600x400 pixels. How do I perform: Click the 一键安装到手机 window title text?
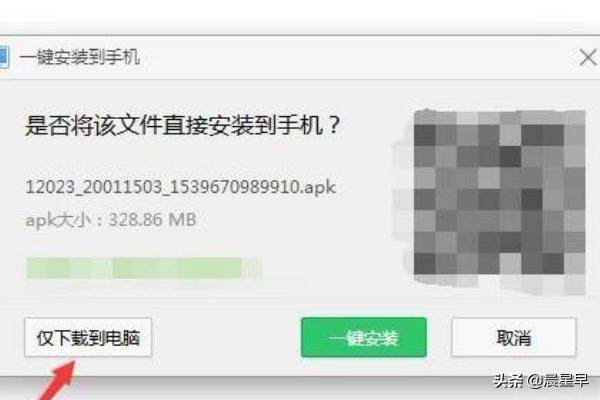click(x=80, y=57)
